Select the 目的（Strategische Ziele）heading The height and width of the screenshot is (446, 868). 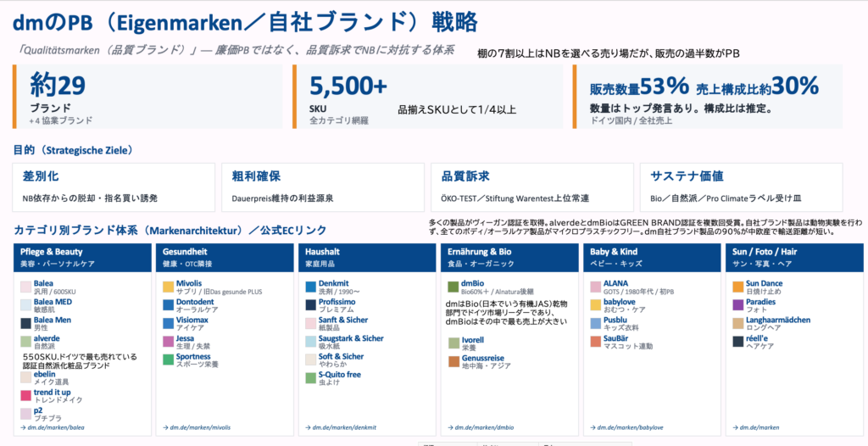click(x=73, y=150)
